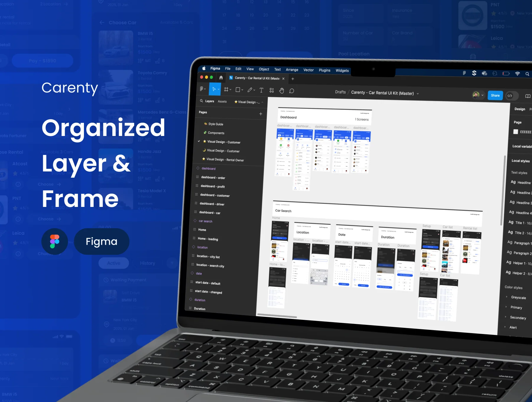The width and height of the screenshot is (532, 402).
Task: Toggle Dev Mode switch
Action: pyautogui.click(x=512, y=96)
